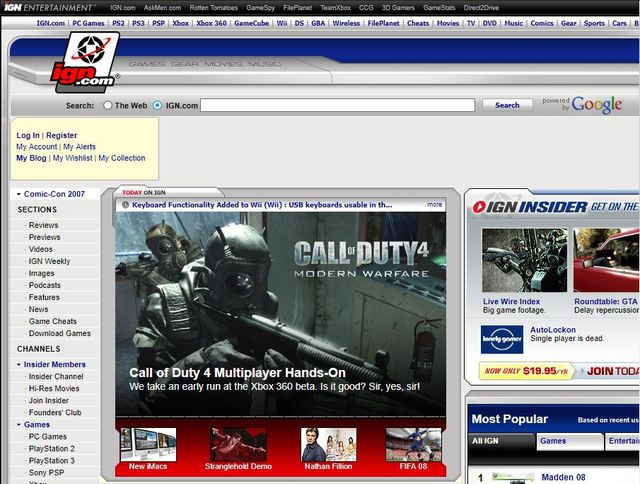Click the Lonely Gamer icon beside AutoLockon
The image size is (640, 484).
coord(501,339)
